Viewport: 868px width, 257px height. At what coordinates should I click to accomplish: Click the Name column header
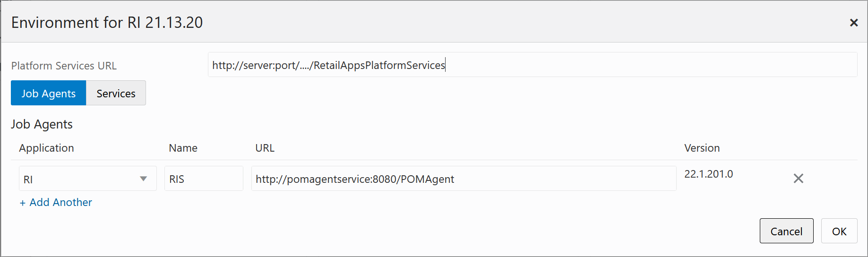(x=183, y=148)
